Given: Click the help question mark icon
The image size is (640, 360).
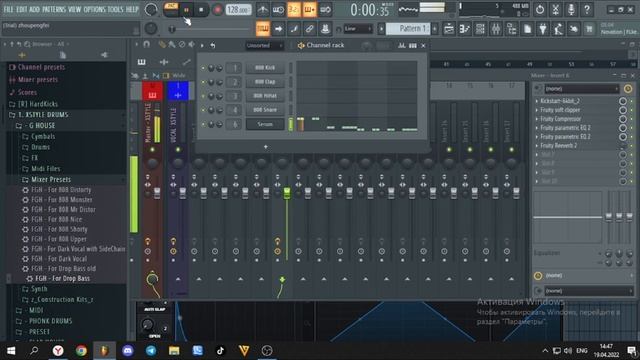Looking at the screenshot, I should [587, 9].
